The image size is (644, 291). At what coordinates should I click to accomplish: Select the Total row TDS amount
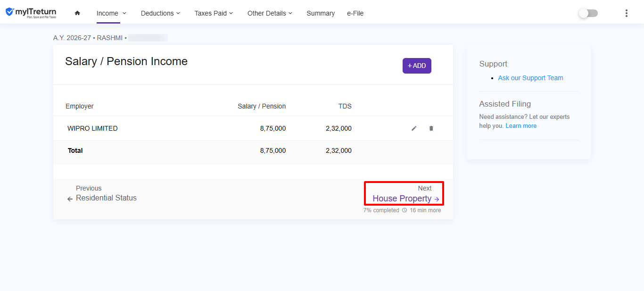[x=339, y=150]
